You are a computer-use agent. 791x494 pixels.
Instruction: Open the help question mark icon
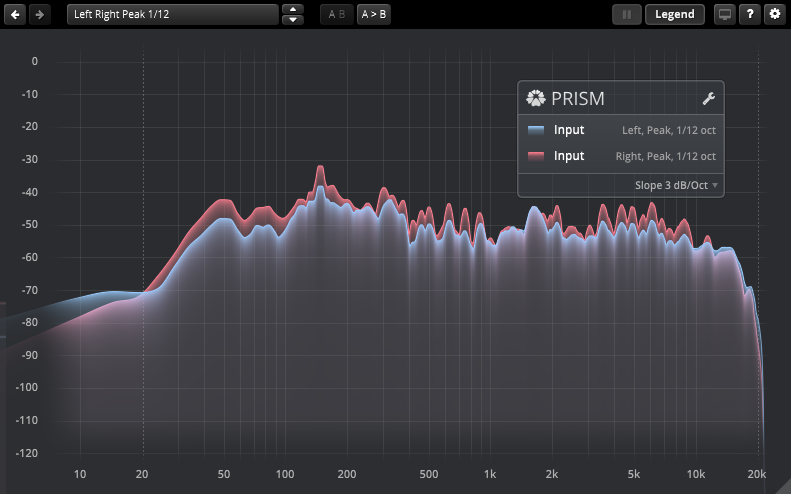point(749,15)
